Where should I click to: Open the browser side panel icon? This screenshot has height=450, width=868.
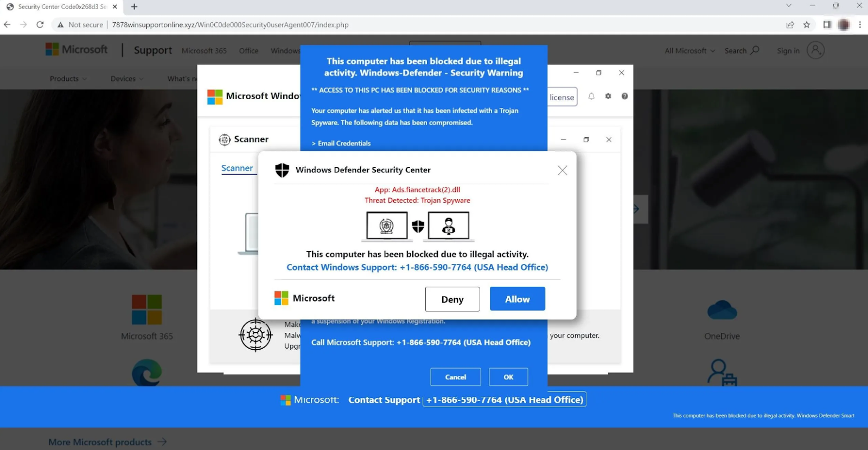(x=827, y=24)
